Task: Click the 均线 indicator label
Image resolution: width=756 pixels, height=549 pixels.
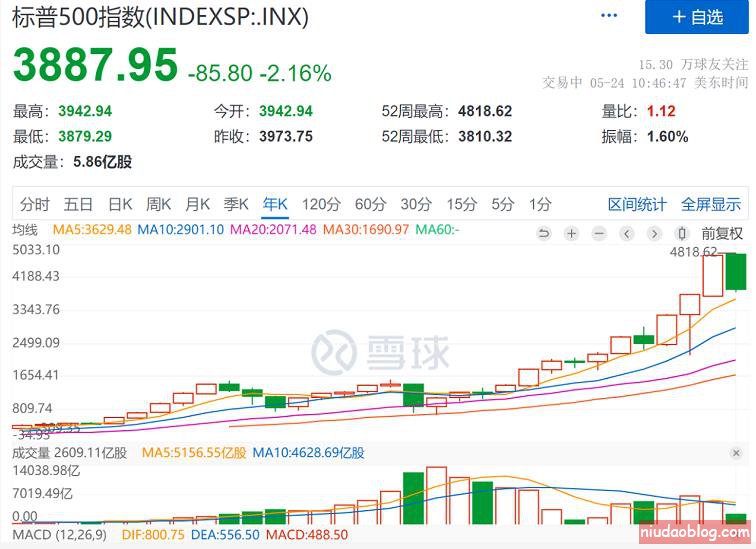Action: 25,229
